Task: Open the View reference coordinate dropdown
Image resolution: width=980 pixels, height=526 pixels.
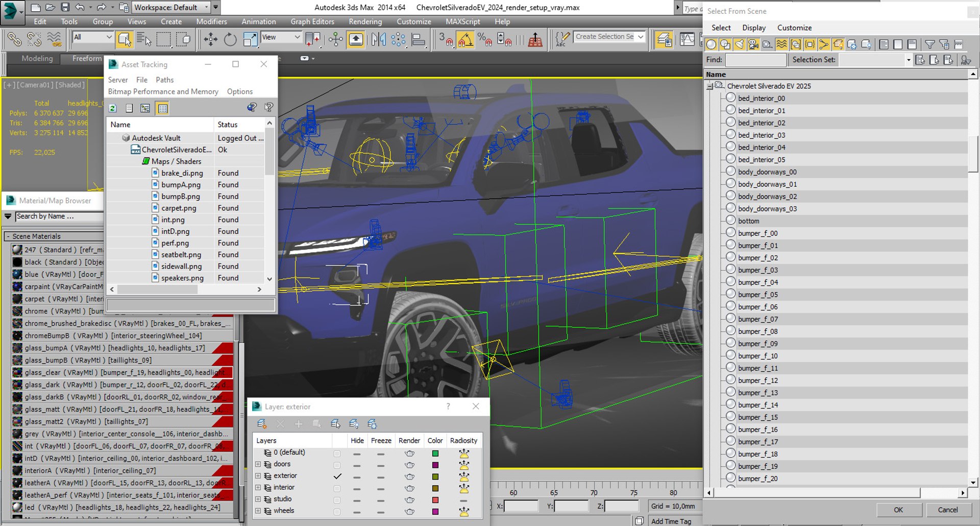Action: 281,37
